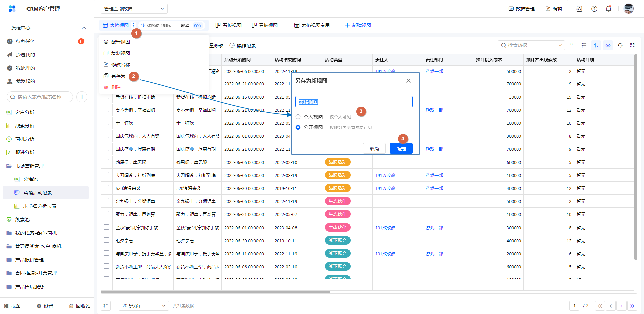
Task: Check the row checkbox for 520浪漫来袭
Action: coord(106,188)
